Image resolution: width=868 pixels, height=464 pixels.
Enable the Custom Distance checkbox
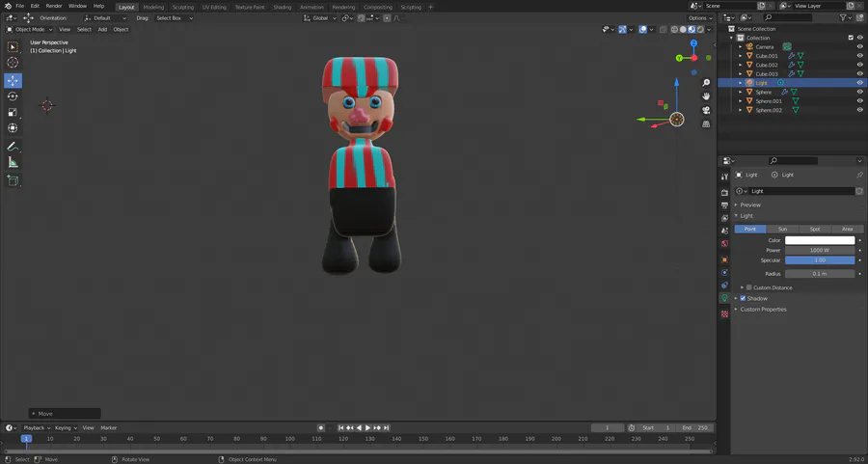pyautogui.click(x=749, y=287)
